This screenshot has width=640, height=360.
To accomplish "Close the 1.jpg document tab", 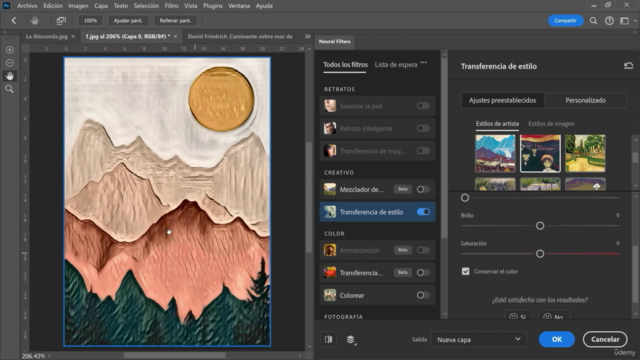I will tap(176, 36).
